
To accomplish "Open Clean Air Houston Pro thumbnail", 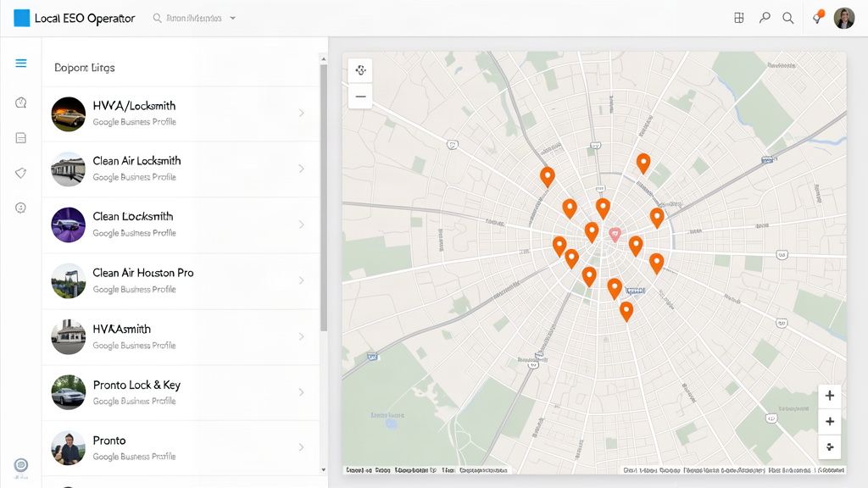I will [69, 281].
